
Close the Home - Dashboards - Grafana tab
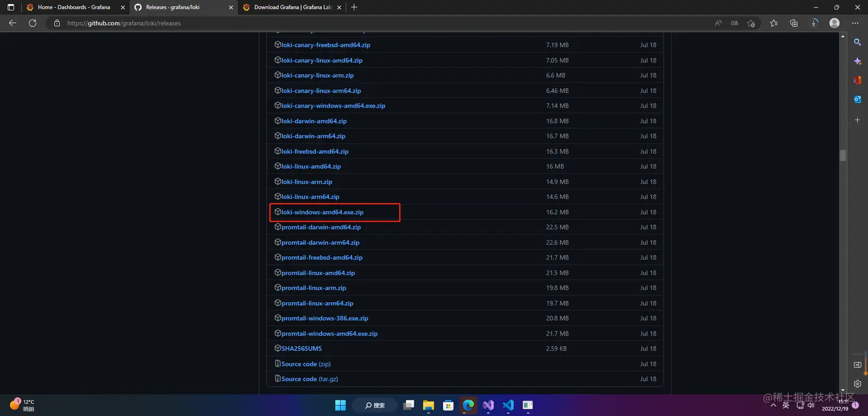click(122, 7)
